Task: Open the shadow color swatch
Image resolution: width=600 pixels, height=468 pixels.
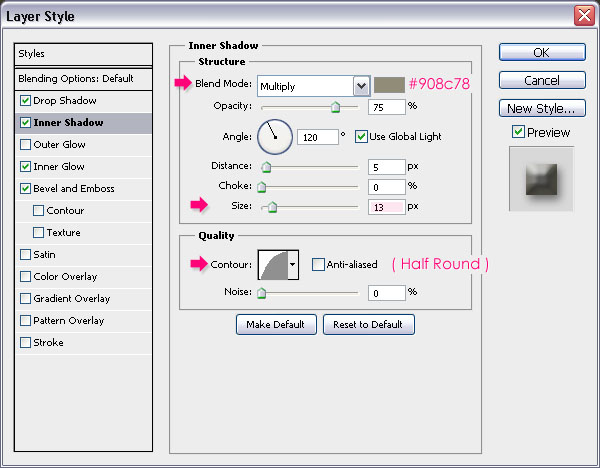Action: (x=389, y=85)
